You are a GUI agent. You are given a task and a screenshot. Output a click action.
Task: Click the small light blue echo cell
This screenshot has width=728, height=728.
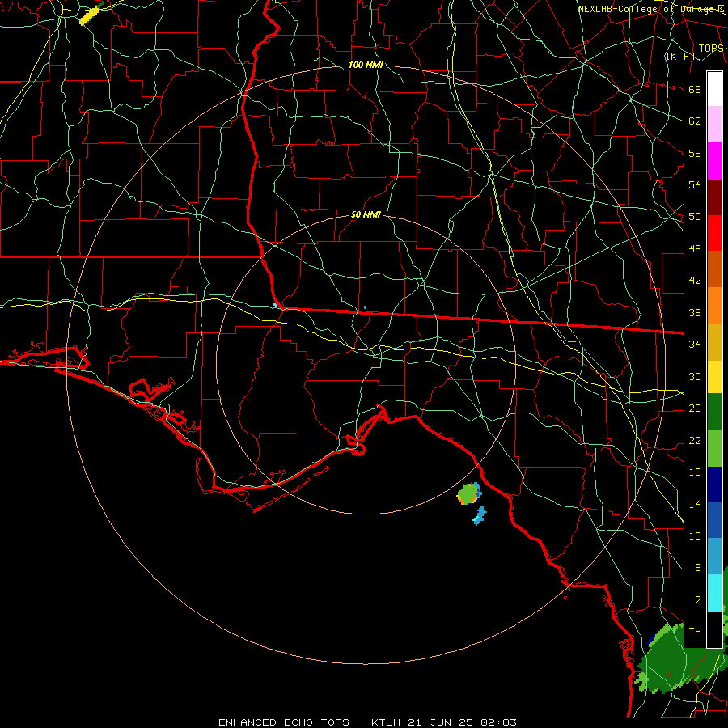480,516
